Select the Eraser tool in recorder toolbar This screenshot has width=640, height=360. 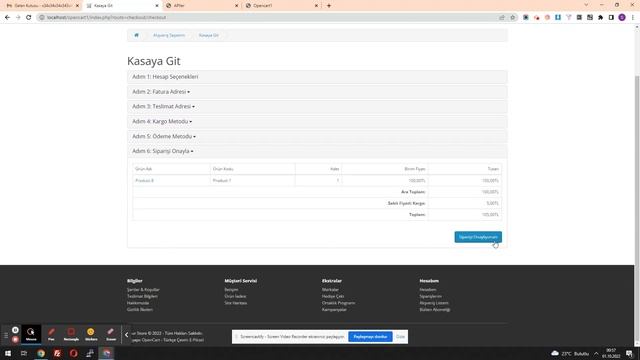[x=111, y=333]
